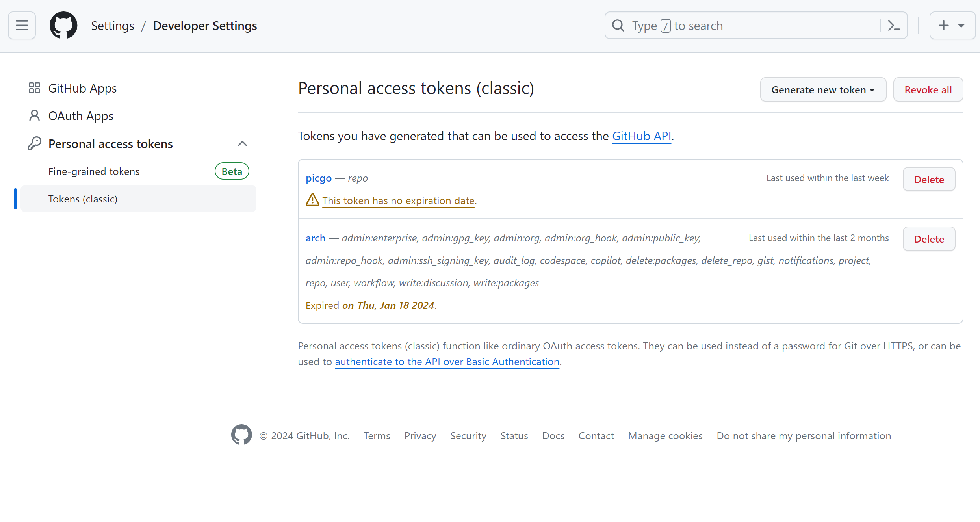Click the OAuth Apps person icon

point(34,116)
